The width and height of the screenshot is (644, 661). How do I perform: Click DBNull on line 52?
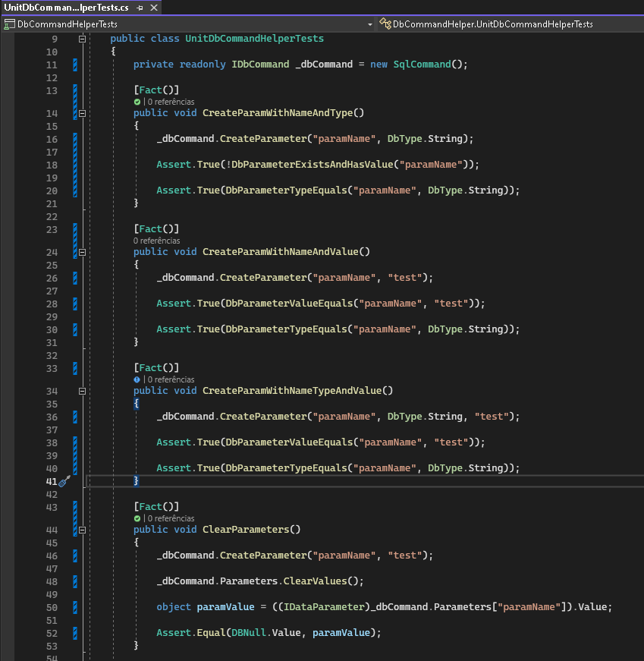249,633
